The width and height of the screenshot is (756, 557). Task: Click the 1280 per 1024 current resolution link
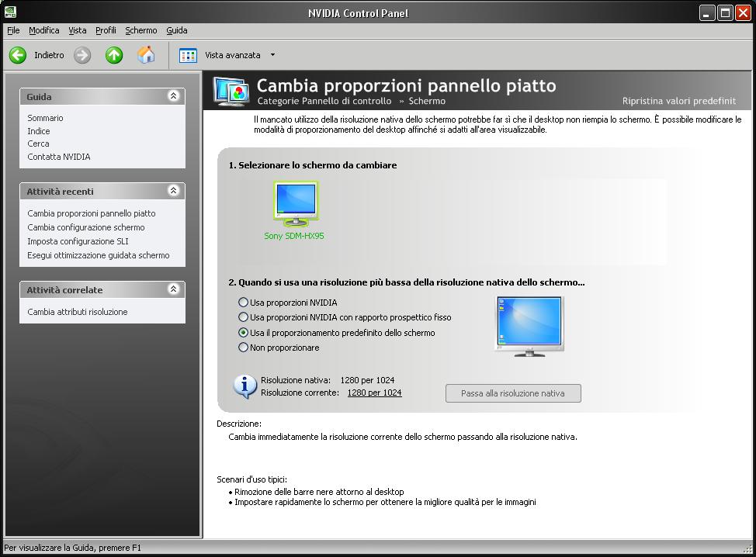[374, 393]
